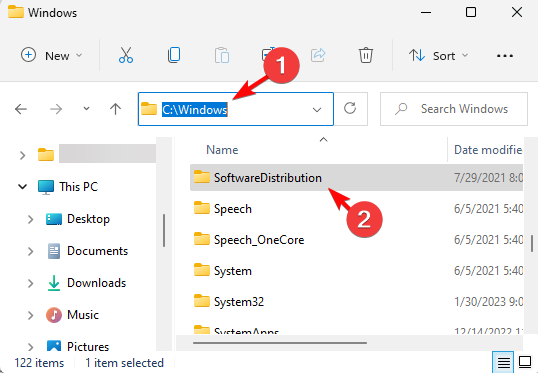Collapse the This PC tree node

[22, 187]
